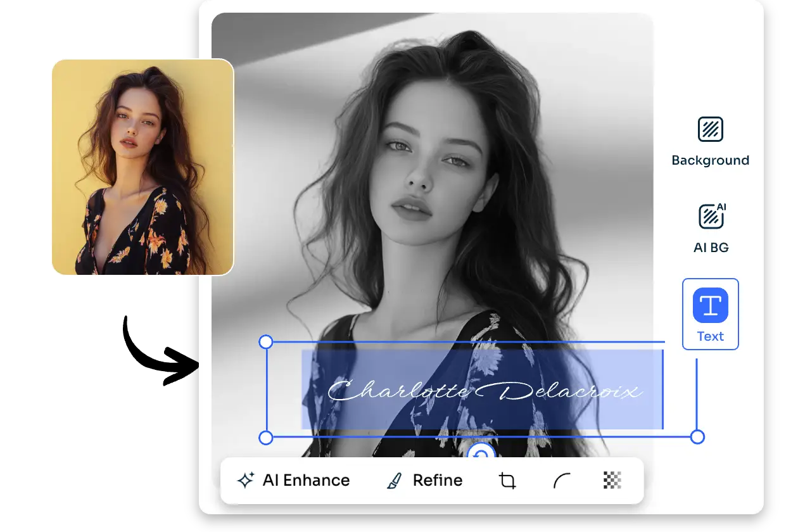
Task: Click the Background striped square icon
Action: 710,129
